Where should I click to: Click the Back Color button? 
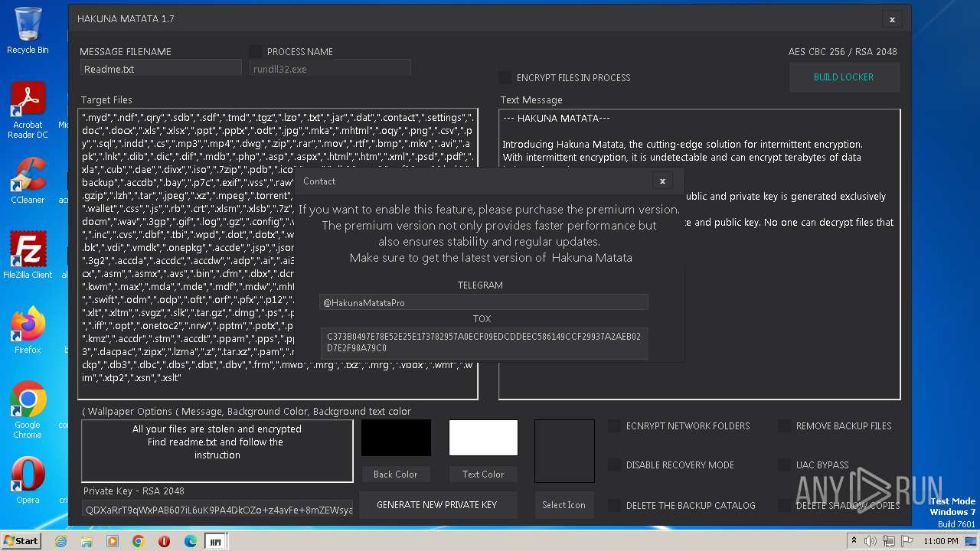point(396,474)
